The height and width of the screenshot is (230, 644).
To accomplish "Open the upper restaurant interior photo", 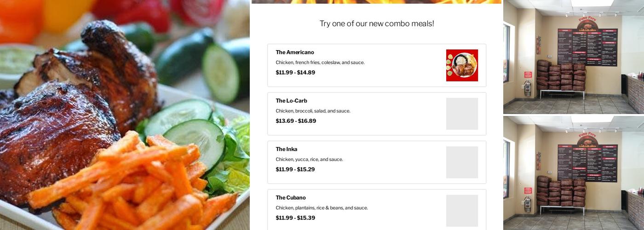I will (573, 57).
